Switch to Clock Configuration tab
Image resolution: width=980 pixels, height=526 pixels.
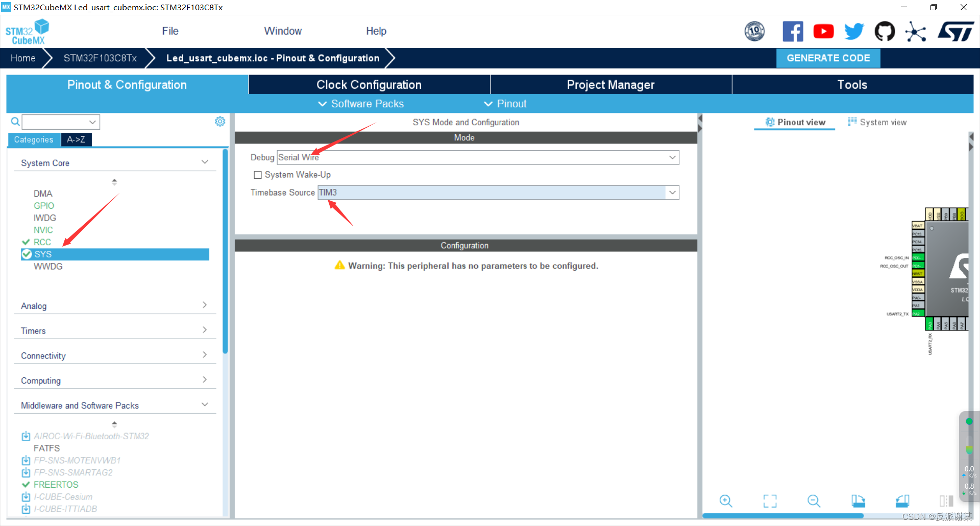(369, 85)
